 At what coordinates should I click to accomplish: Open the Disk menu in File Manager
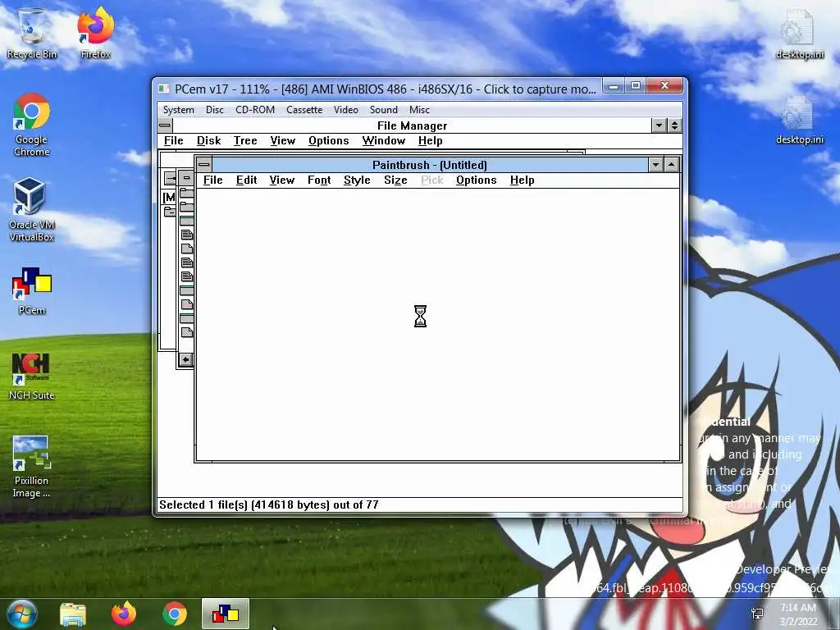coord(208,140)
